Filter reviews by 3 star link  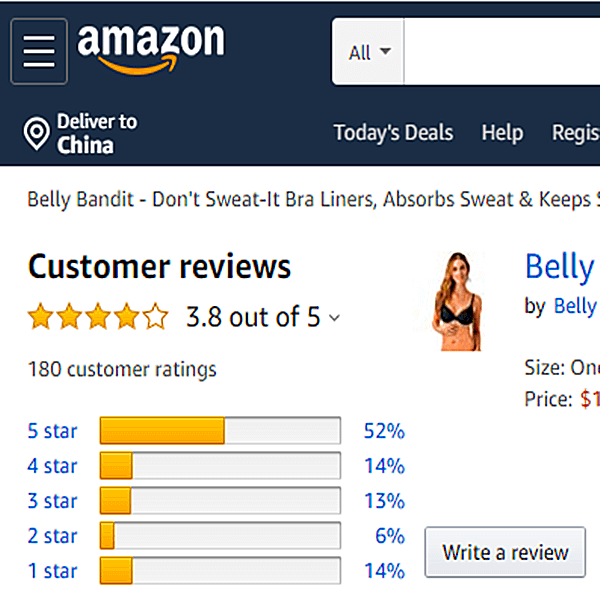pos(52,501)
